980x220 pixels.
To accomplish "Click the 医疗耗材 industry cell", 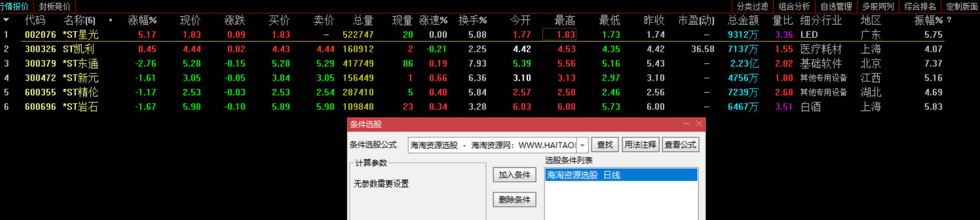I will coord(821,49).
